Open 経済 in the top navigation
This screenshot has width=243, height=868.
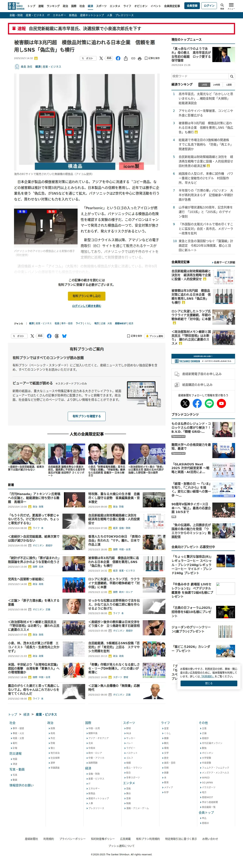(90, 6)
